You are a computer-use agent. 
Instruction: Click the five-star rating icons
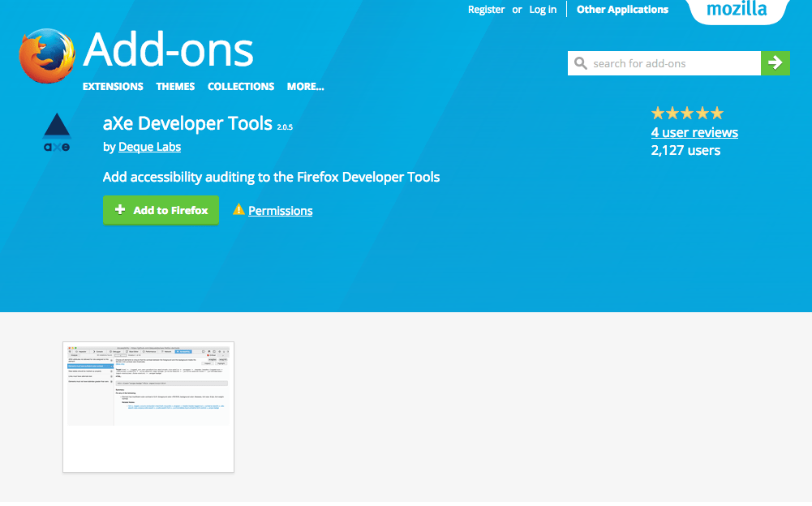tap(687, 113)
